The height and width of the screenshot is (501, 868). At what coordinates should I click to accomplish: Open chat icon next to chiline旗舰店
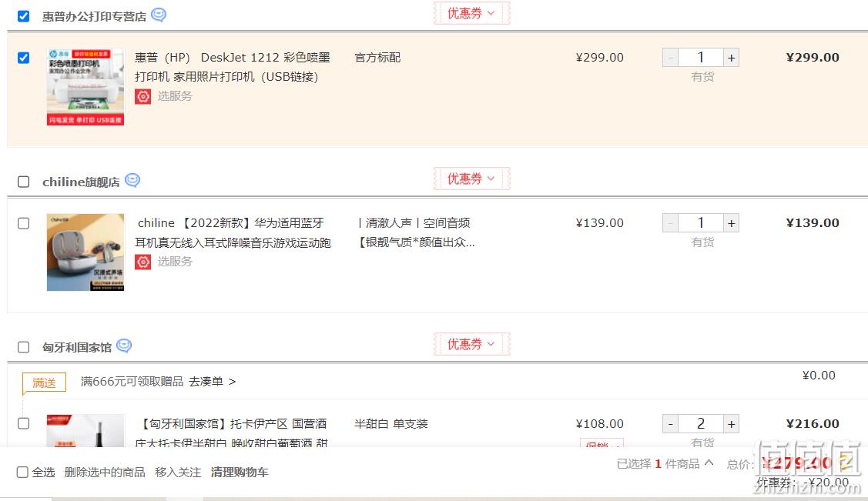tap(132, 180)
